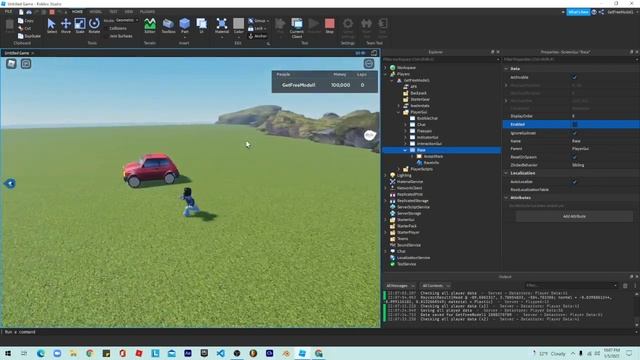
Task: Click the Add Attribute button
Action: click(574, 216)
